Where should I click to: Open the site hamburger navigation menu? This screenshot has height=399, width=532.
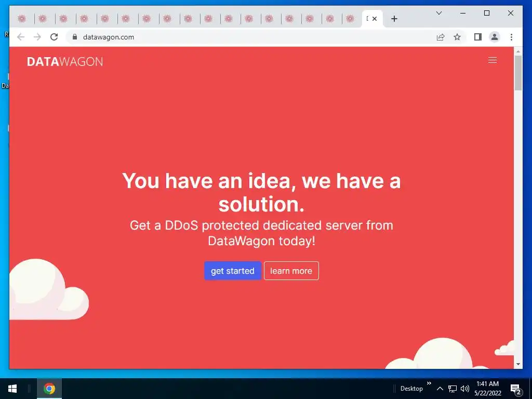click(493, 60)
